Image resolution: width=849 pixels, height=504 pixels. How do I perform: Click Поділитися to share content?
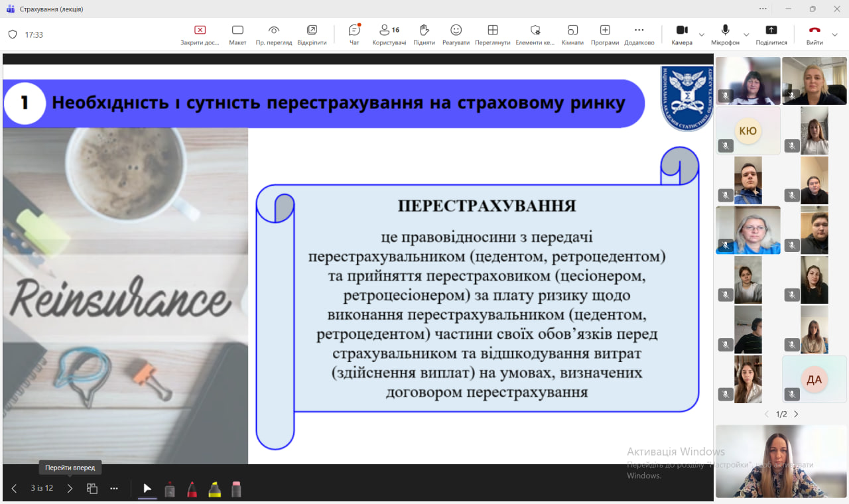771,34
